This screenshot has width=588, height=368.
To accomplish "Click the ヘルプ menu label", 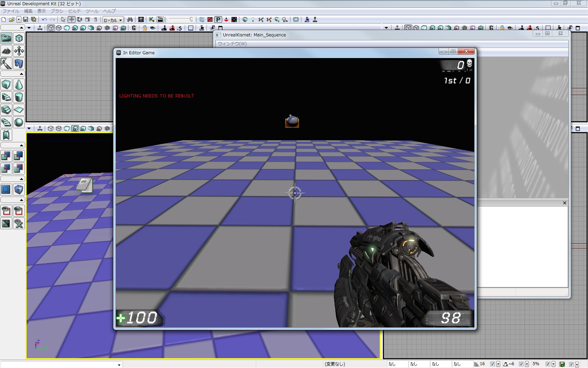I will [x=109, y=11].
